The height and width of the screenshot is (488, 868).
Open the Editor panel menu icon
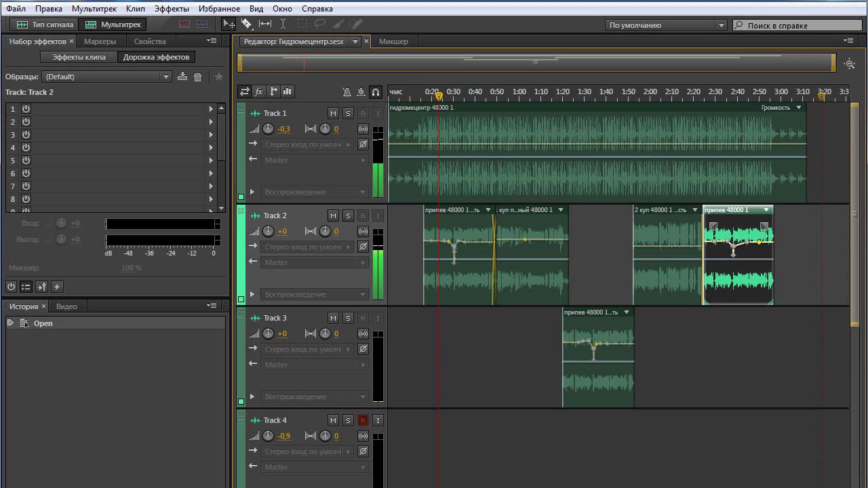pyautogui.click(x=849, y=41)
